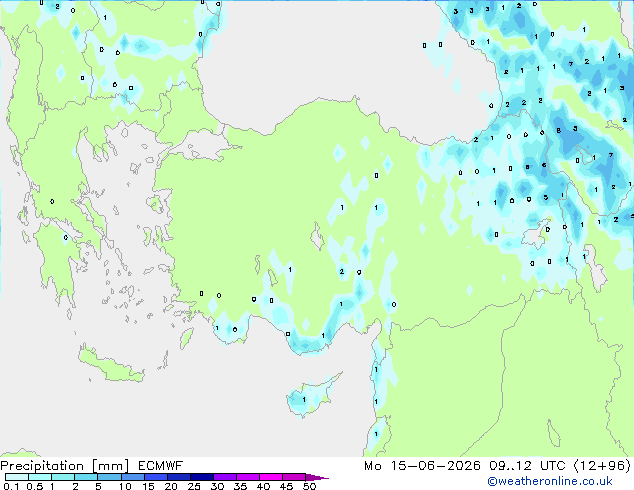Click the 20–25 mm legend color swatch
Screen dimensions: 634x490
(x=178, y=477)
